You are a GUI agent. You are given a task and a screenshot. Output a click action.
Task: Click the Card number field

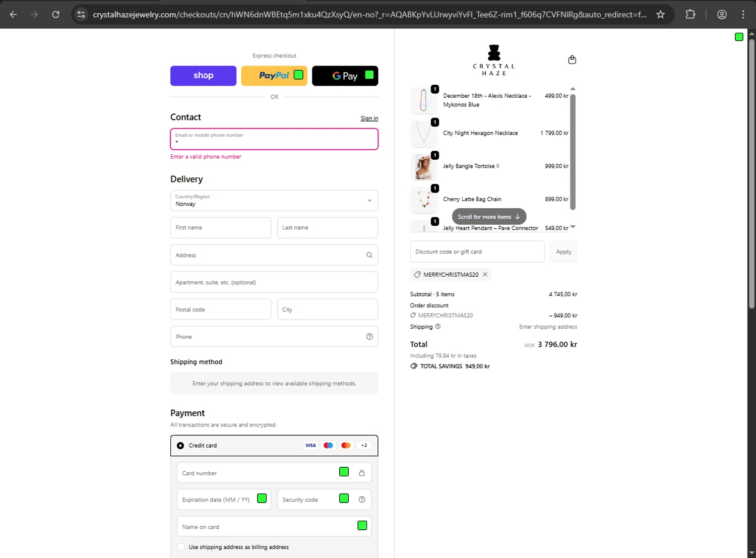point(274,473)
